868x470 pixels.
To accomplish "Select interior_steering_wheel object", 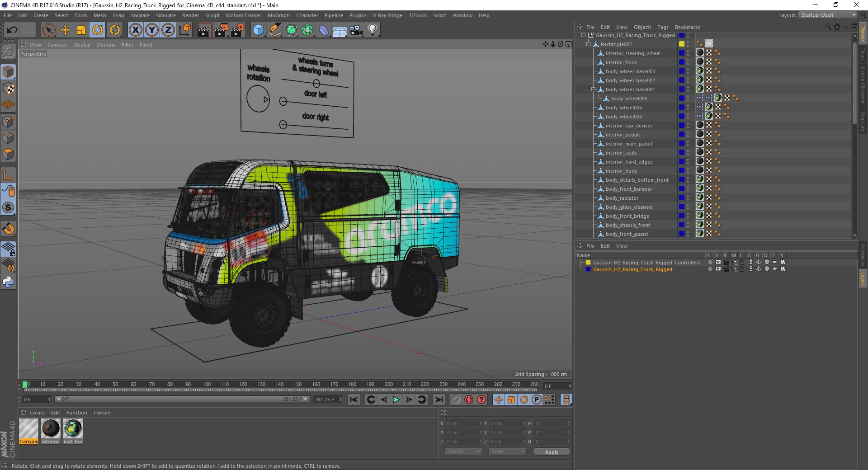I will coord(633,53).
